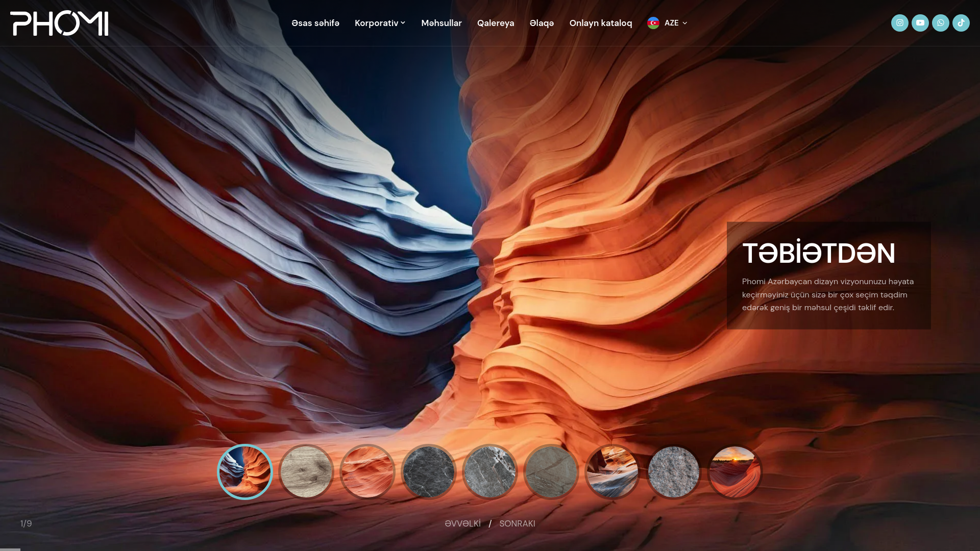Viewport: 980px width, 551px height.
Task: Select the first canyon thumbnail with teal ring
Action: 245,472
